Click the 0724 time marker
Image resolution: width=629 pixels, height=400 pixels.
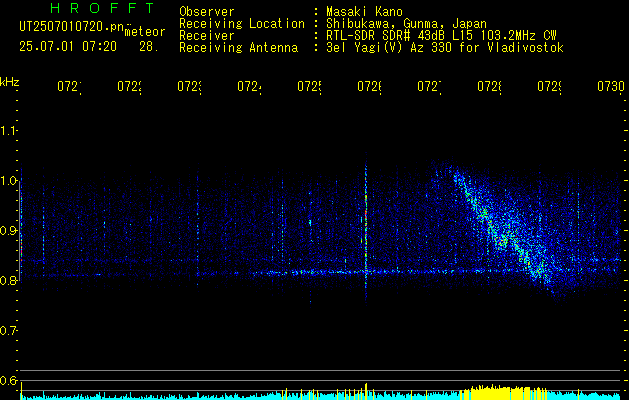[249, 86]
